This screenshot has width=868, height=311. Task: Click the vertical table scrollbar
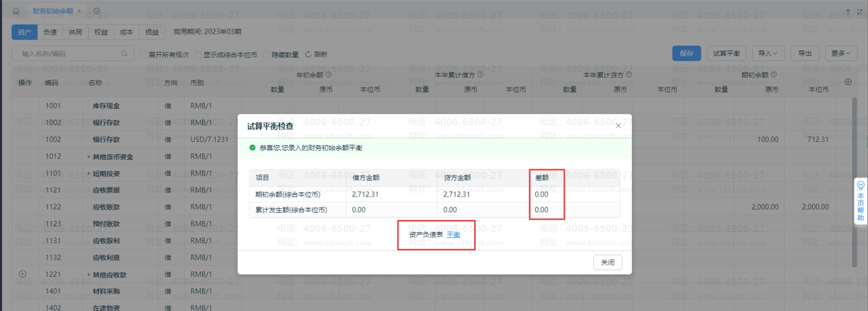point(854,182)
